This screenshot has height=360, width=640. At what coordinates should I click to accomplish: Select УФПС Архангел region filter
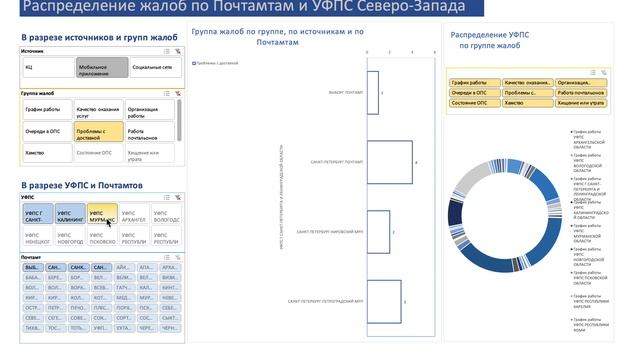coord(134,214)
